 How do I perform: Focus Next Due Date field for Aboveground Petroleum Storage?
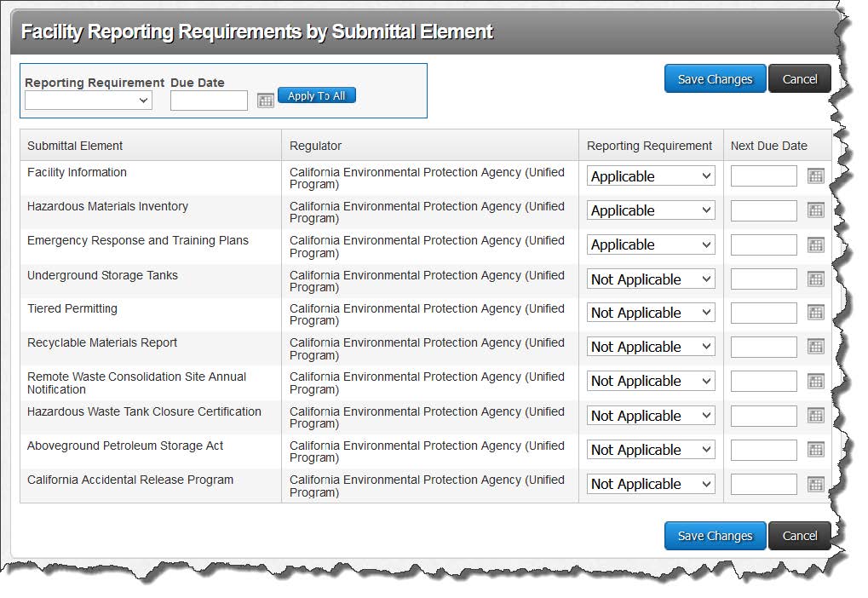point(763,450)
